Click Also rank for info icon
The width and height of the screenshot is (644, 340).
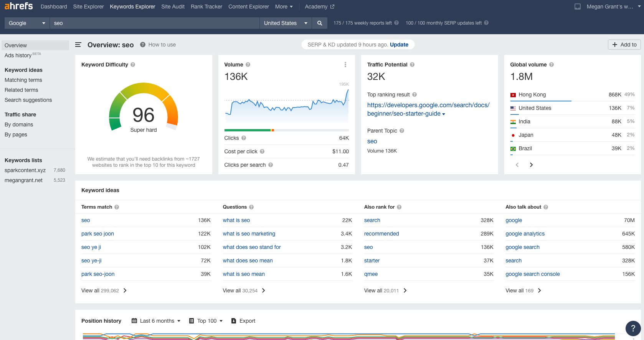click(x=399, y=207)
